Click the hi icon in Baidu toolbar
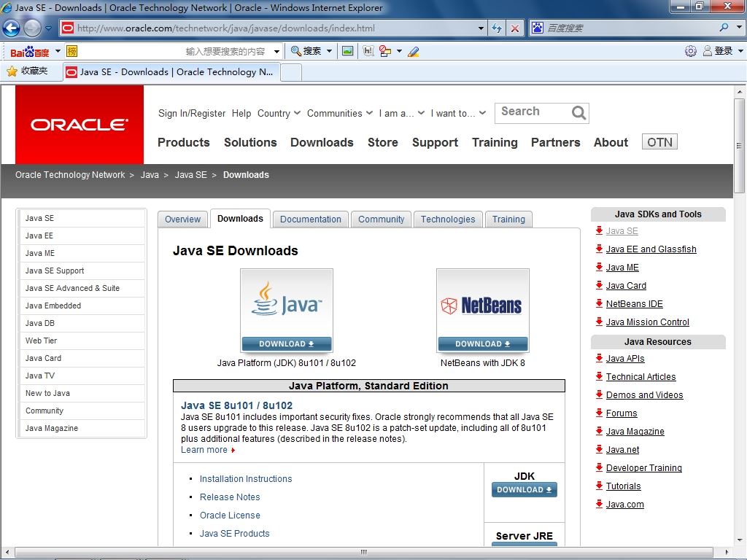Viewport: 747px width, 560px height. (x=368, y=51)
